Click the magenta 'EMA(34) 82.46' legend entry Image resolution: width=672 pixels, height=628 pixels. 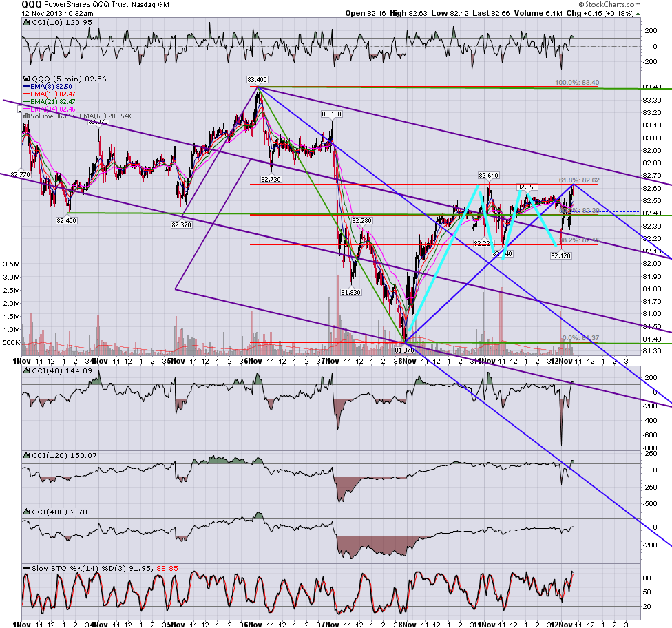pyautogui.click(x=53, y=109)
